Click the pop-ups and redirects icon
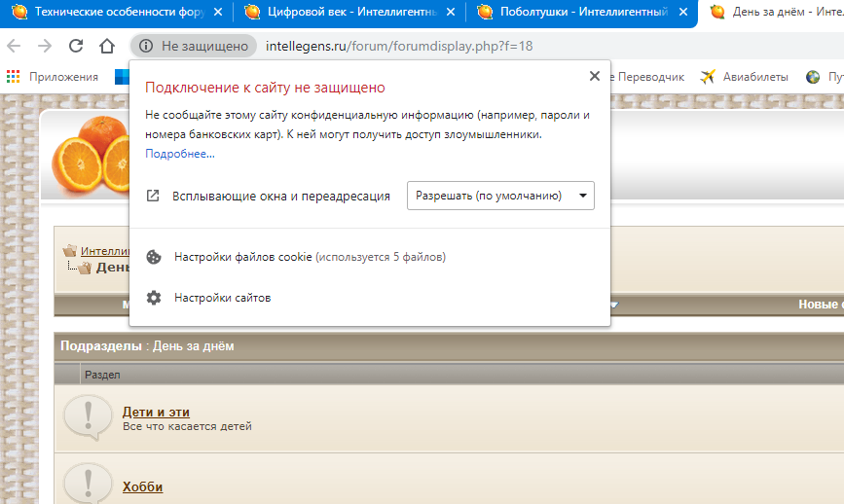 (x=153, y=196)
